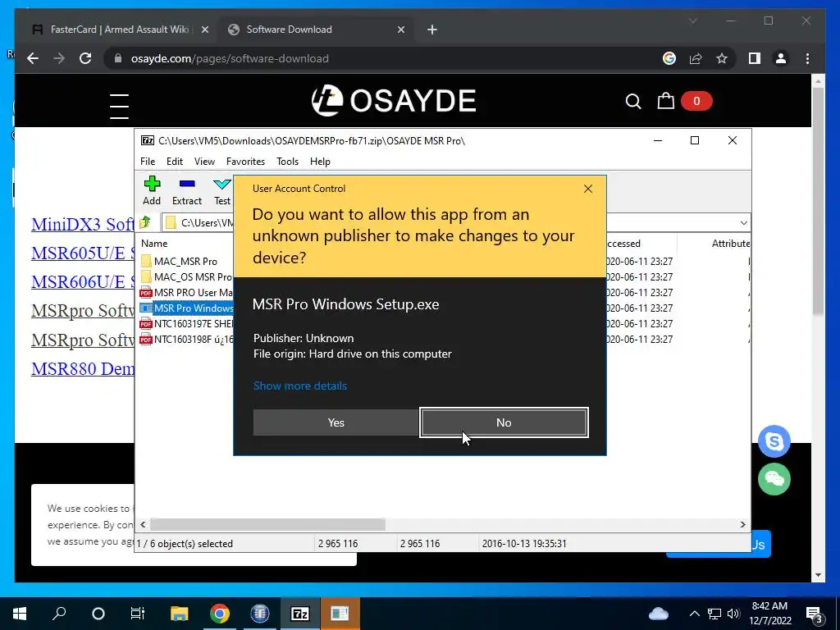
Task: Close the FasterCard Armed Assault Wiki tab
Action: pos(204,30)
